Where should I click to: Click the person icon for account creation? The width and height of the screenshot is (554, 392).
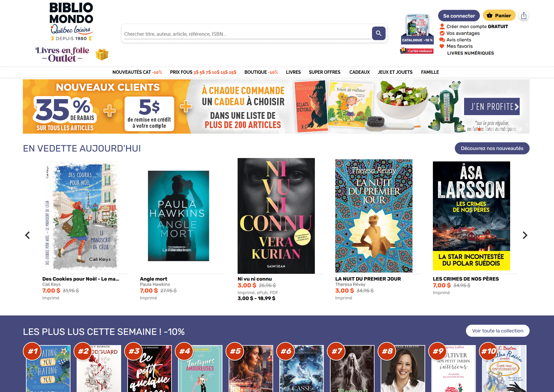pyautogui.click(x=442, y=27)
